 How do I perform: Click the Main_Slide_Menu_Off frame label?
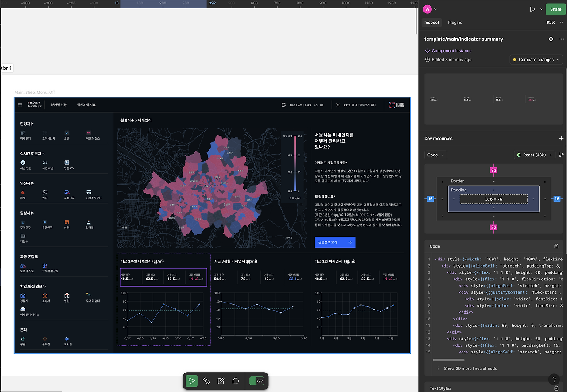click(x=35, y=92)
